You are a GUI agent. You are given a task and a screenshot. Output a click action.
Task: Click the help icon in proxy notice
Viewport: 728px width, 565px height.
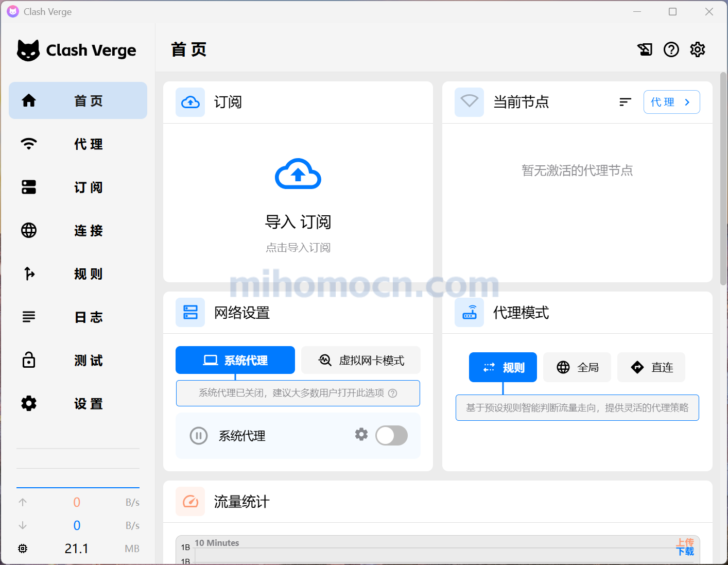click(x=392, y=393)
